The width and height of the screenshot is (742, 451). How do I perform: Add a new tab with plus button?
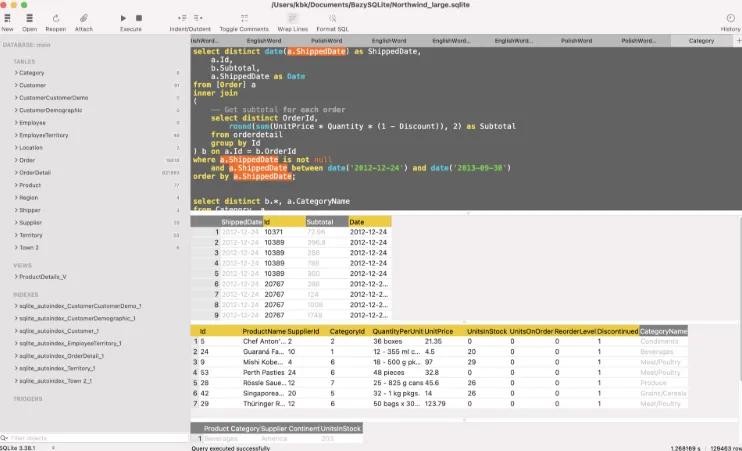click(x=738, y=41)
